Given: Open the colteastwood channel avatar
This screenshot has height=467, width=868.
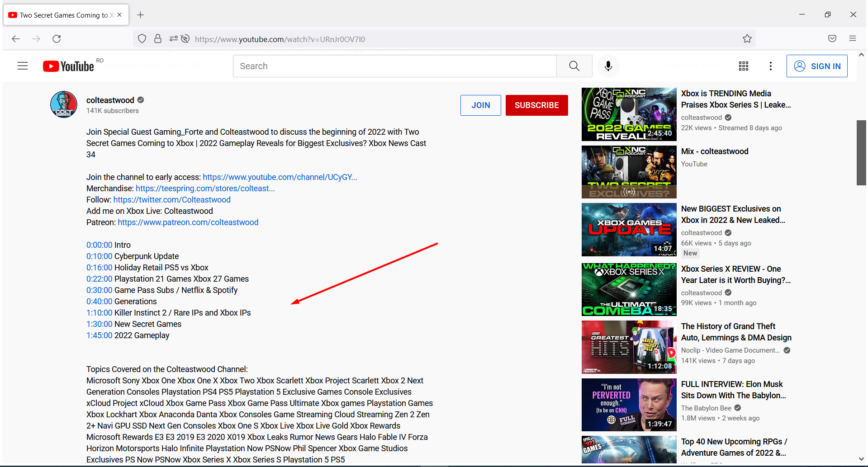Looking at the screenshot, I should coord(63,104).
